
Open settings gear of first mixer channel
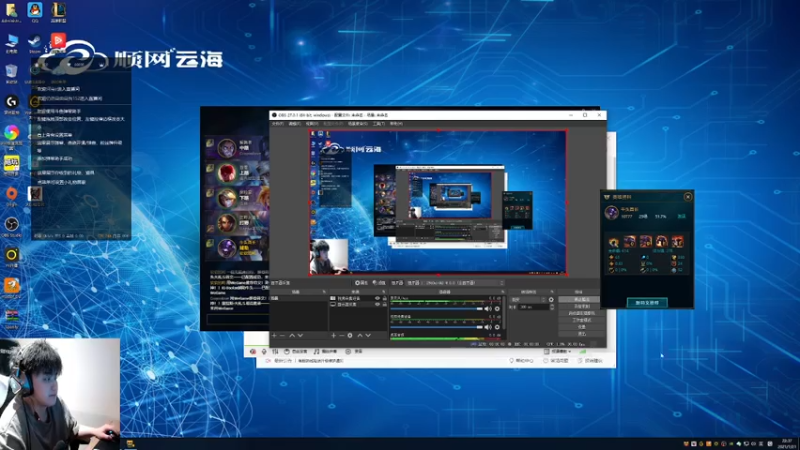pos(497,309)
